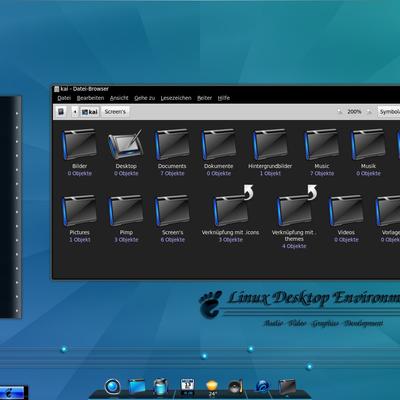The width and height of the screenshot is (400, 400).
Task: Open the Music folder
Action: 322,145
